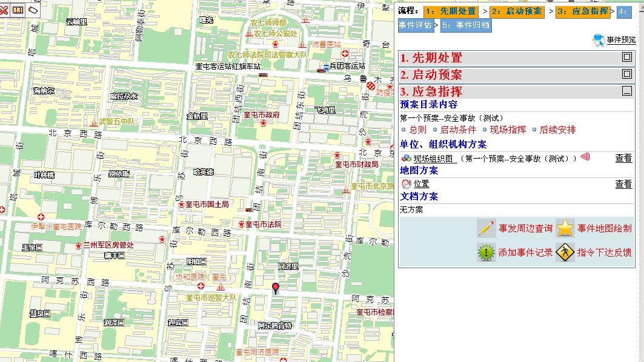Expand the 1. 先期处置 section box

[x=627, y=58]
